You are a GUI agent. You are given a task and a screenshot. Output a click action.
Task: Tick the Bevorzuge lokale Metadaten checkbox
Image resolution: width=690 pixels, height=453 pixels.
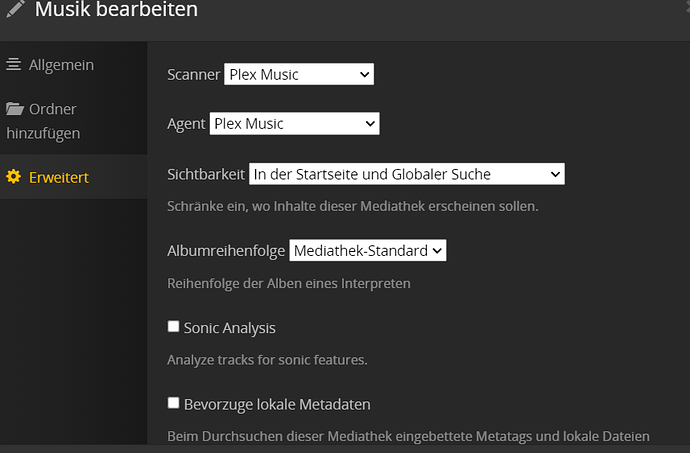(x=174, y=403)
